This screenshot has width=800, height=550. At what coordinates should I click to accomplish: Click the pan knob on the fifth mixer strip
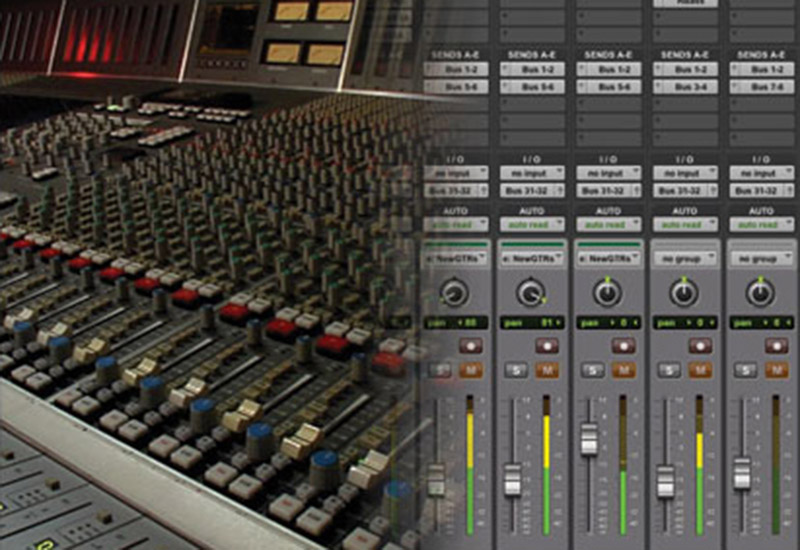760,293
